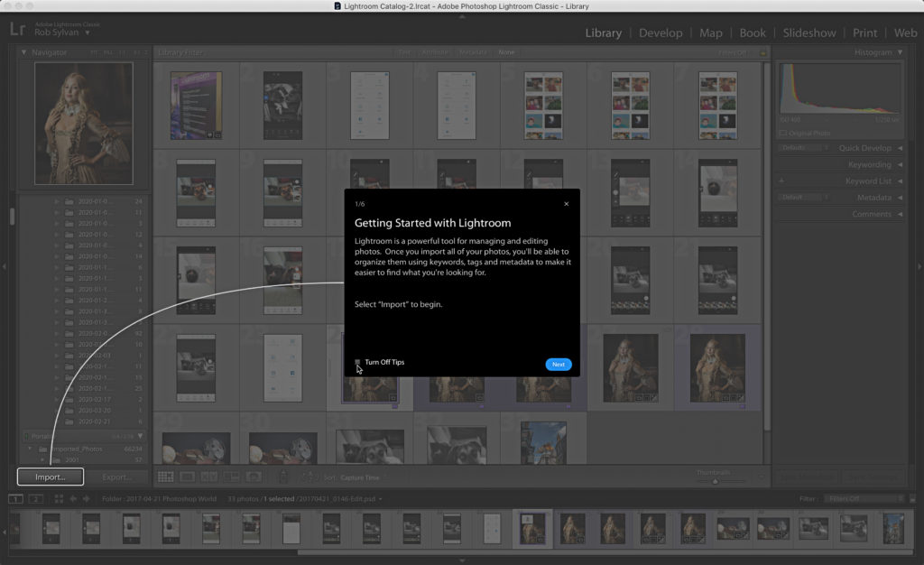The width and height of the screenshot is (924, 565).
Task: Expand the Keyword List panel
Action: (x=900, y=181)
